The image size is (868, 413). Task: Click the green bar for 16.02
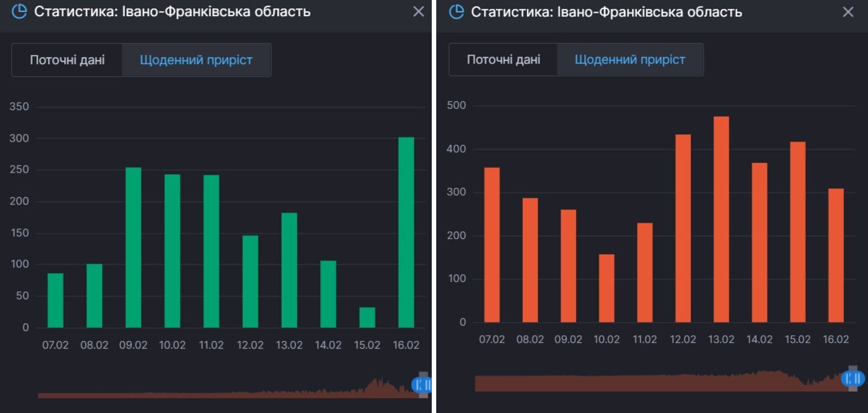point(406,232)
